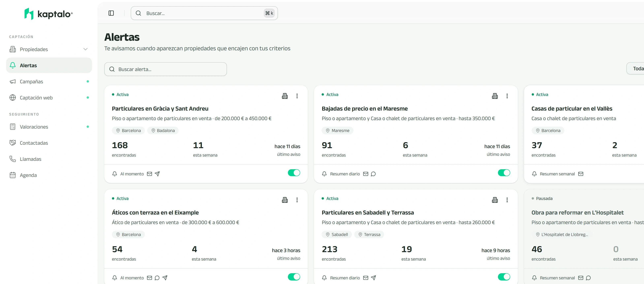Image resolution: width=644 pixels, height=284 pixels.
Task: Turn off the Particulares en Sabadell y Terrassa alert
Action: click(x=504, y=277)
